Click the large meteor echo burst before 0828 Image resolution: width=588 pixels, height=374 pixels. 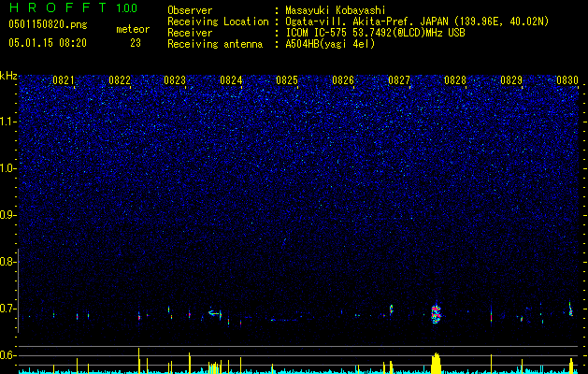436,313
